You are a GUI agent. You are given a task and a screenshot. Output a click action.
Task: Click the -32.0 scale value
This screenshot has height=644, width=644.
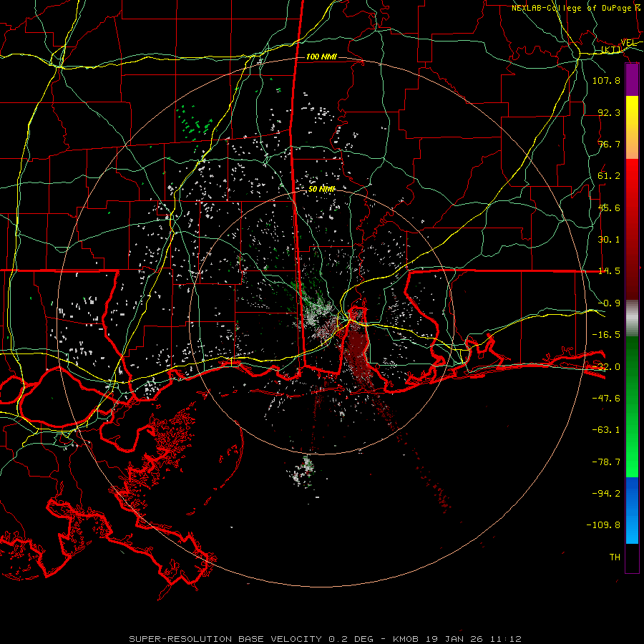pos(606,367)
